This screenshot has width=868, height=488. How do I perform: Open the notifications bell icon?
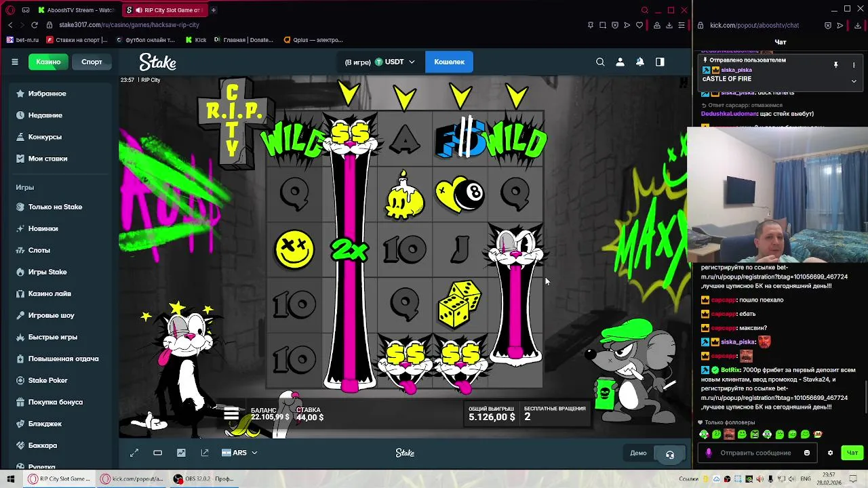pyautogui.click(x=639, y=62)
